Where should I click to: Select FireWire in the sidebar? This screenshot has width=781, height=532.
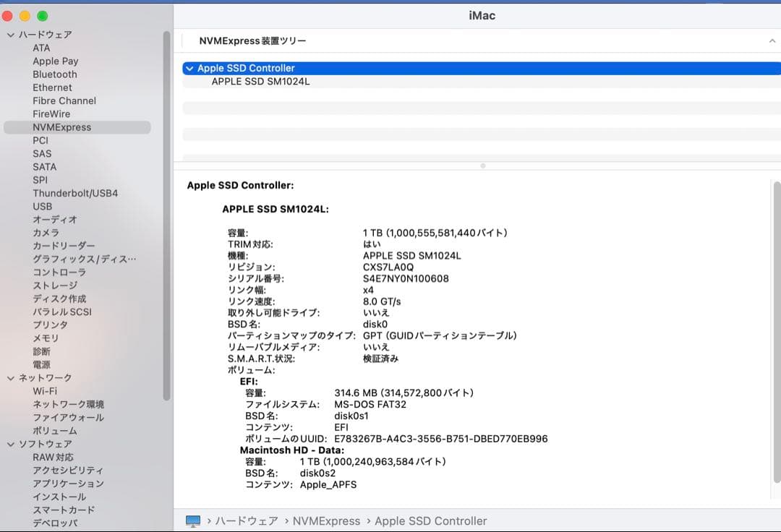tap(51, 114)
